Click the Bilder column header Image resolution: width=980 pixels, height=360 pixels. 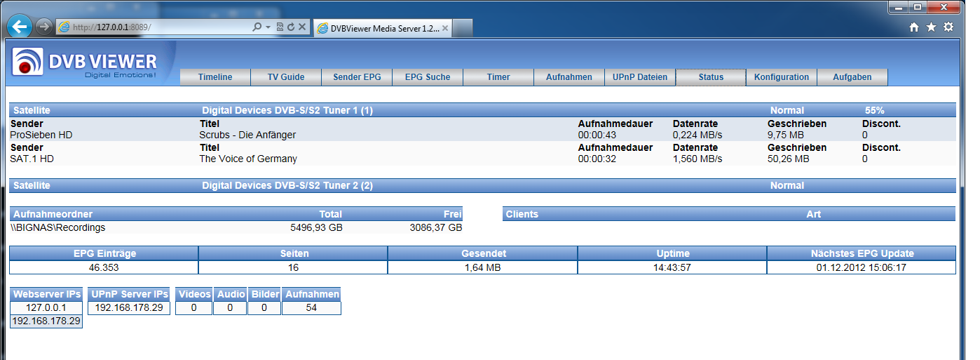[x=266, y=294]
